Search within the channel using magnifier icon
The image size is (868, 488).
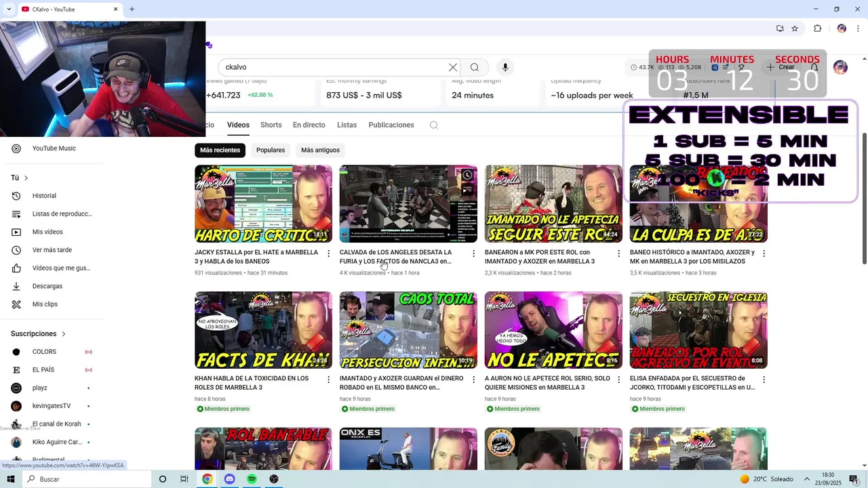point(434,125)
